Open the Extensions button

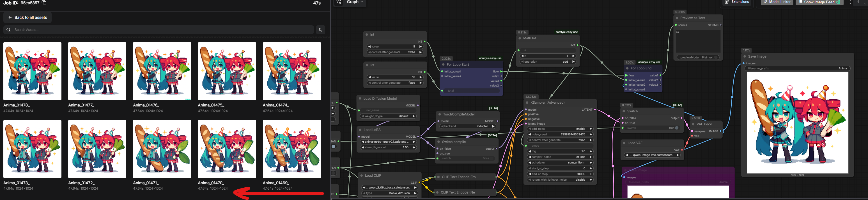coord(737,2)
